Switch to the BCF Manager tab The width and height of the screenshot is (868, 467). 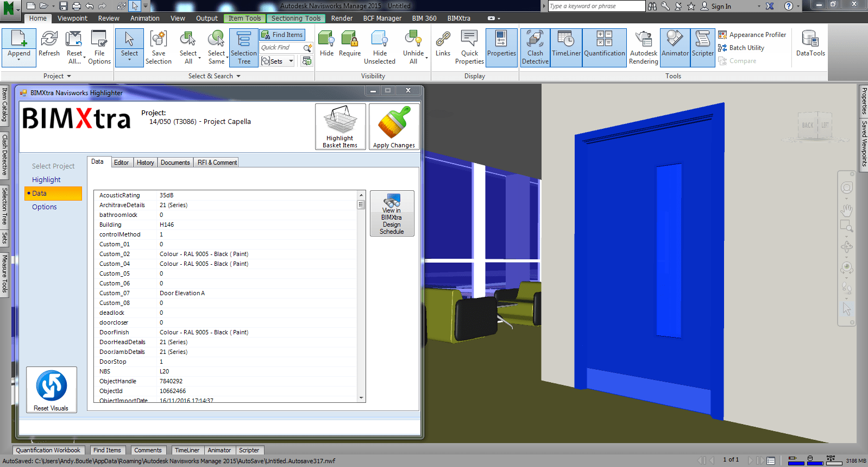click(x=382, y=18)
